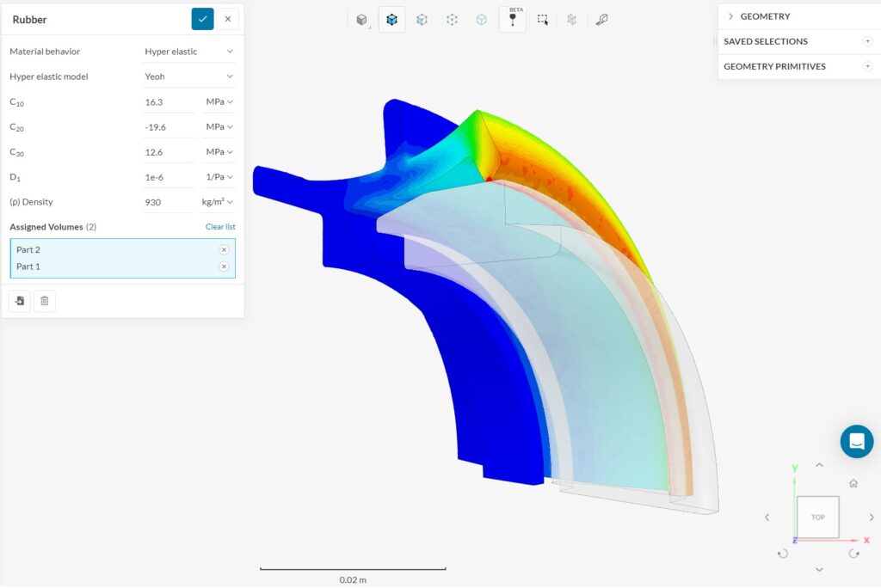Screen dimensions: 881x588
Task: Remove Part 2 from assigned volumes
Action: pos(224,249)
